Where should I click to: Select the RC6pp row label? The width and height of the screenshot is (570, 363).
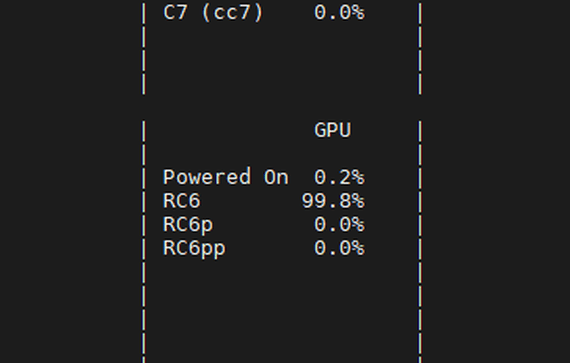coord(194,249)
